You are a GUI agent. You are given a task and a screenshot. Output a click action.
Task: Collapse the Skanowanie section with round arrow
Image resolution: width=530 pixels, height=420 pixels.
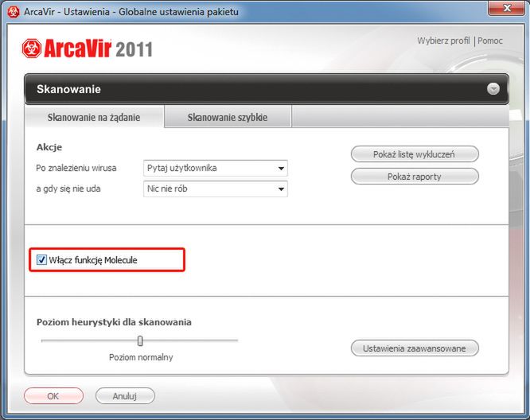tap(493, 89)
